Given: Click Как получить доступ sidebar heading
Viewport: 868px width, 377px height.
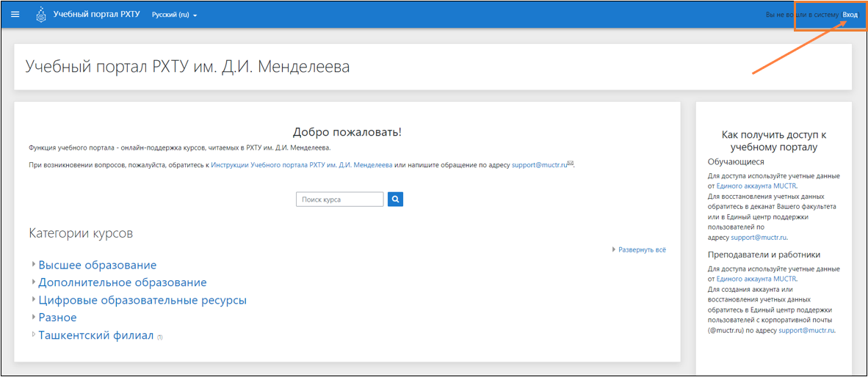Looking at the screenshot, I should 774,141.
